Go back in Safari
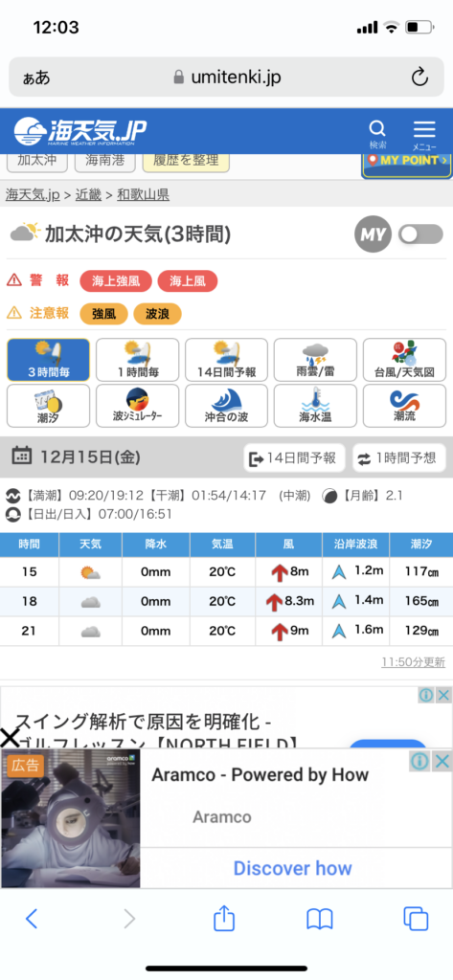The image size is (453, 980). click(32, 918)
